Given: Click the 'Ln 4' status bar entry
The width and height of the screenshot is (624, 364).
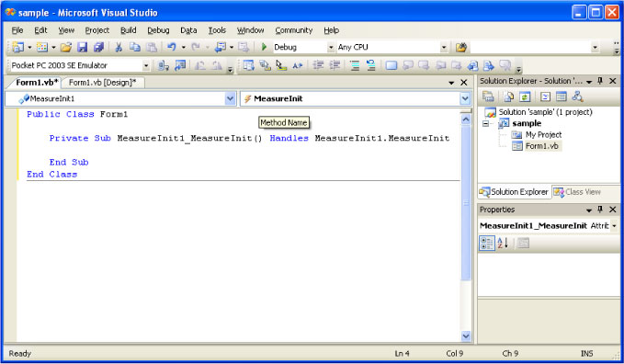Looking at the screenshot, I should click(x=402, y=353).
